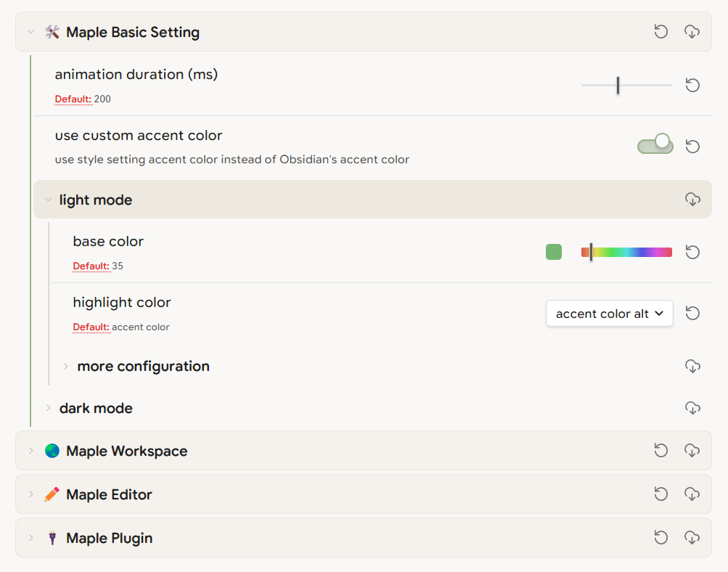Reset use custom accent color option
Image resolution: width=728 pixels, height=572 pixels.
click(x=692, y=146)
